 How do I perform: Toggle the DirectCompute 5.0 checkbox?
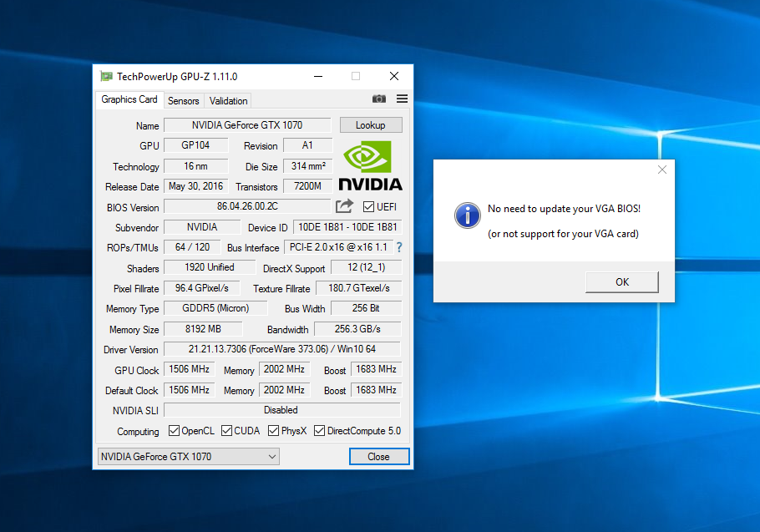coord(319,431)
